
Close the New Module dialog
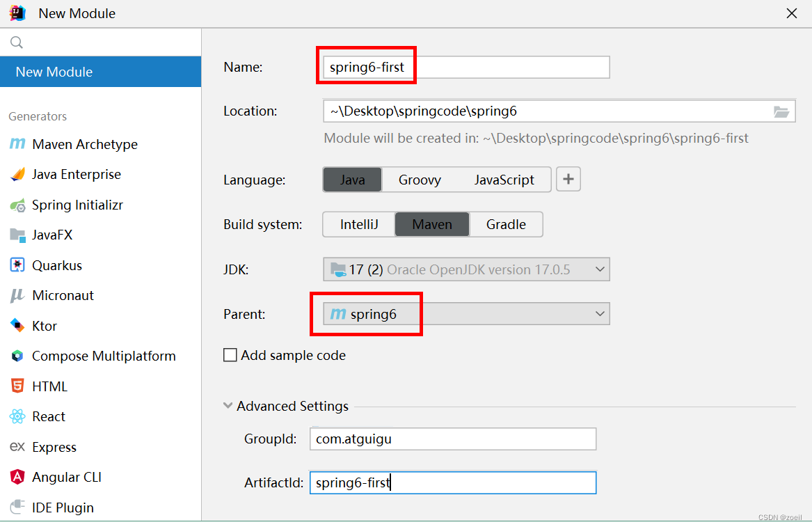[792, 13]
